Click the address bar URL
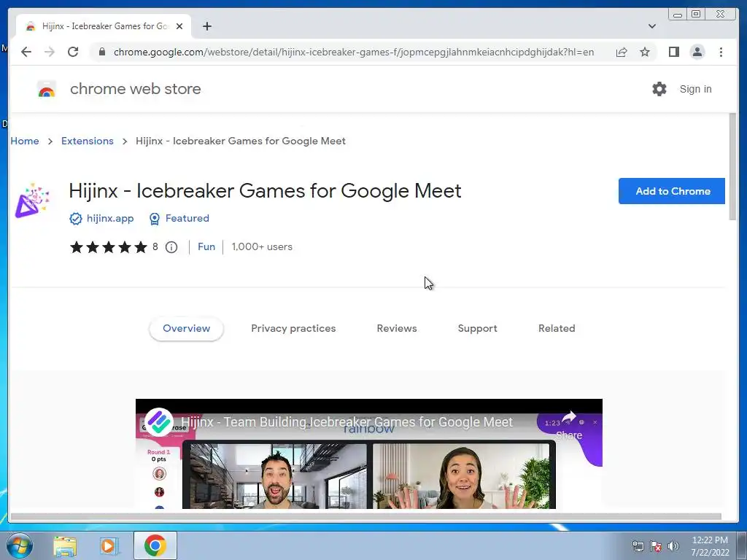This screenshot has width=747, height=560. (x=354, y=52)
